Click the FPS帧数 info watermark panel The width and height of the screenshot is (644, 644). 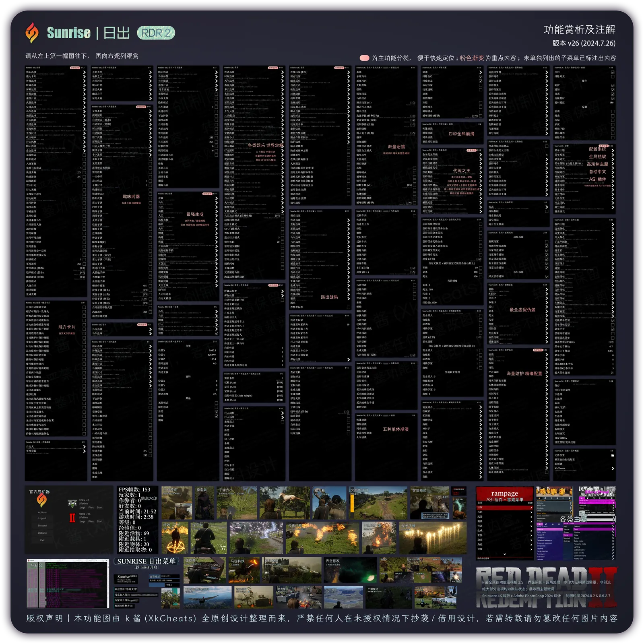coord(138,520)
